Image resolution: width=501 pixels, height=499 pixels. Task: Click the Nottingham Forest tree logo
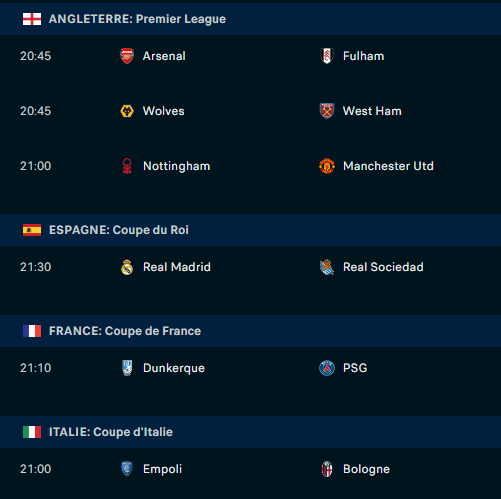[x=127, y=166]
